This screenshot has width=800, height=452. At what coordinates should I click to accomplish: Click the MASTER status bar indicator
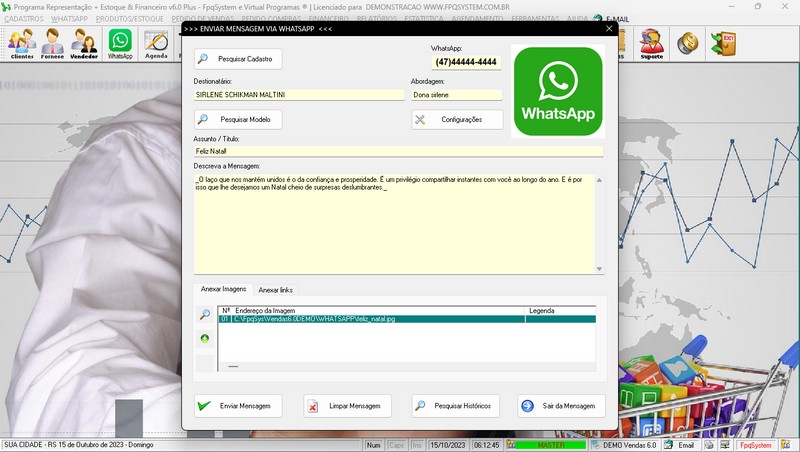[x=551, y=445]
